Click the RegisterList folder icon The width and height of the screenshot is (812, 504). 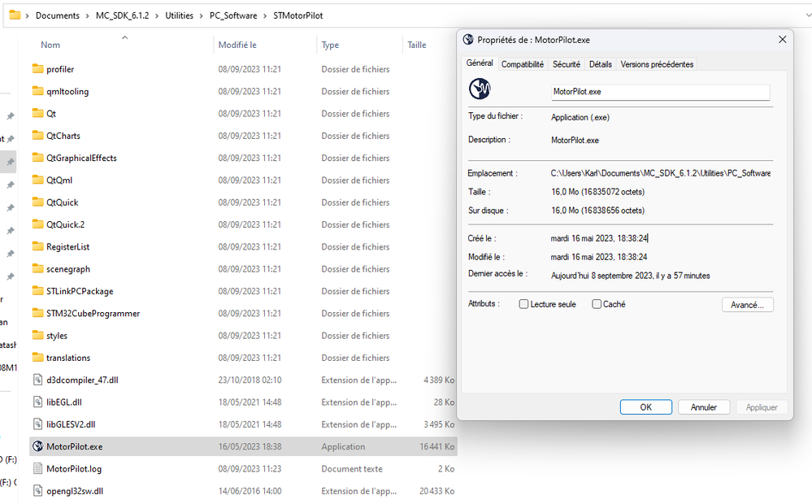coord(38,246)
